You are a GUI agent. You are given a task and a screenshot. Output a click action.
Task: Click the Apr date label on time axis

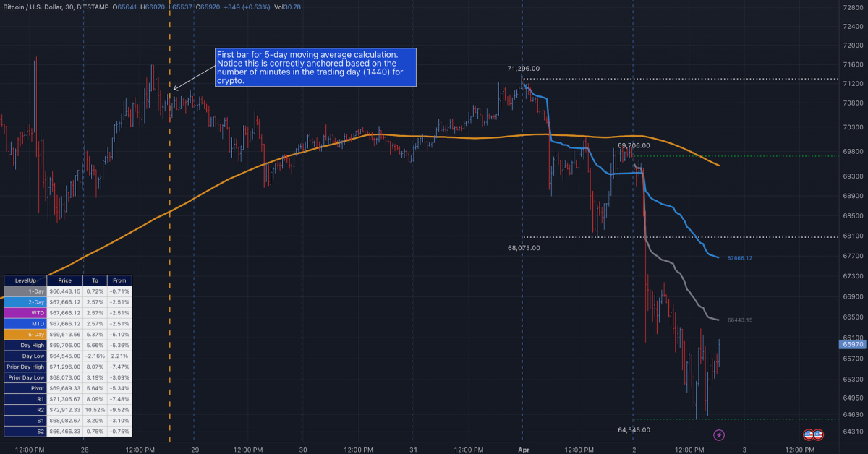tap(522, 449)
